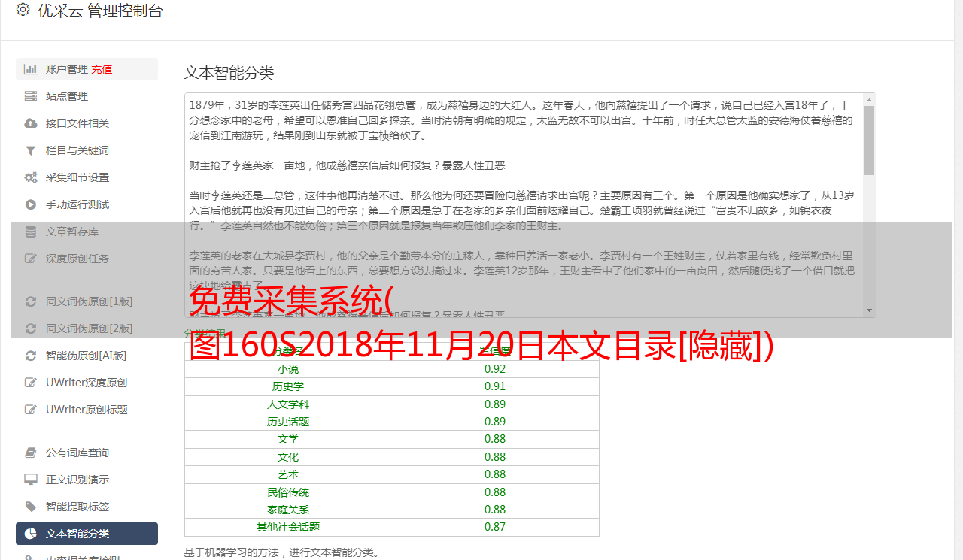The width and height of the screenshot is (963, 560).
Task: Click the book icon for 公有词库查询
Action: pyautogui.click(x=31, y=453)
